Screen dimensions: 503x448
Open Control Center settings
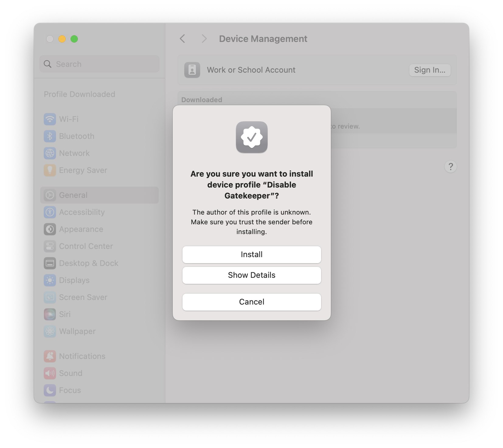(86, 246)
